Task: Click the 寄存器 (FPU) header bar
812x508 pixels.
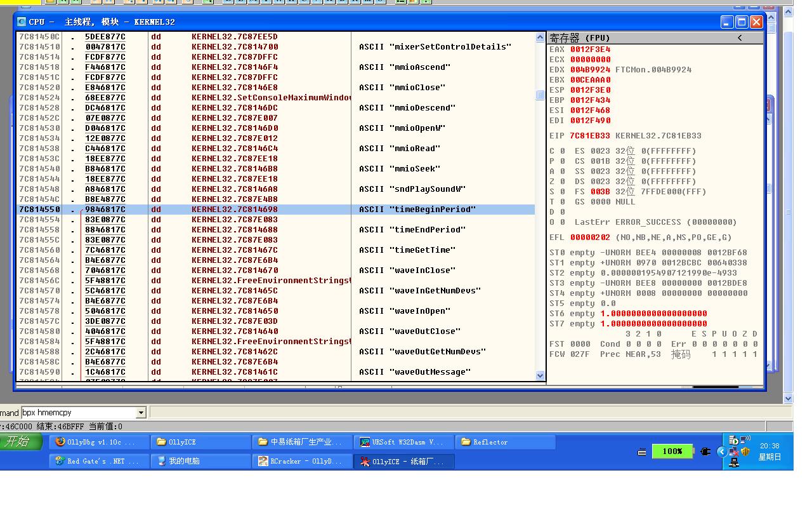Action: pyautogui.click(x=655, y=38)
